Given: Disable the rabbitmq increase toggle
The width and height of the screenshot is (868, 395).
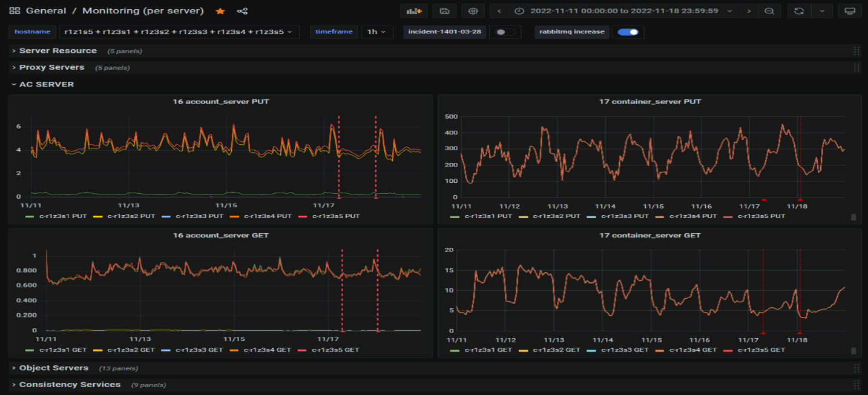Looking at the screenshot, I should coord(628,32).
